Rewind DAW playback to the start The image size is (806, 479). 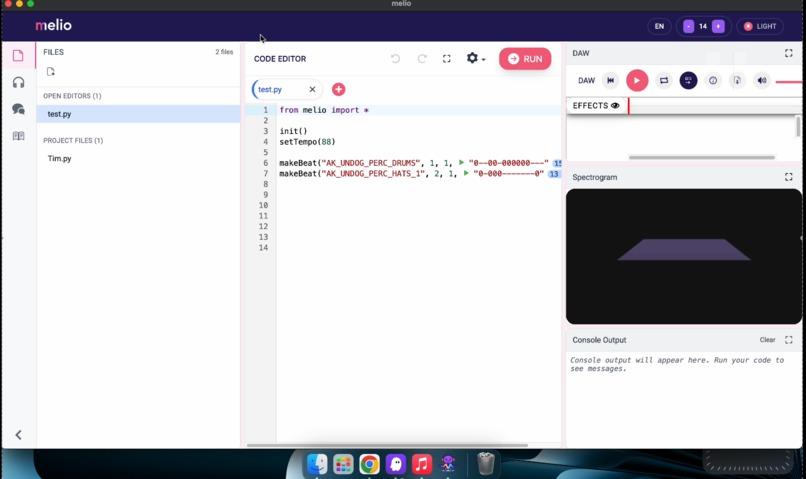click(x=611, y=80)
